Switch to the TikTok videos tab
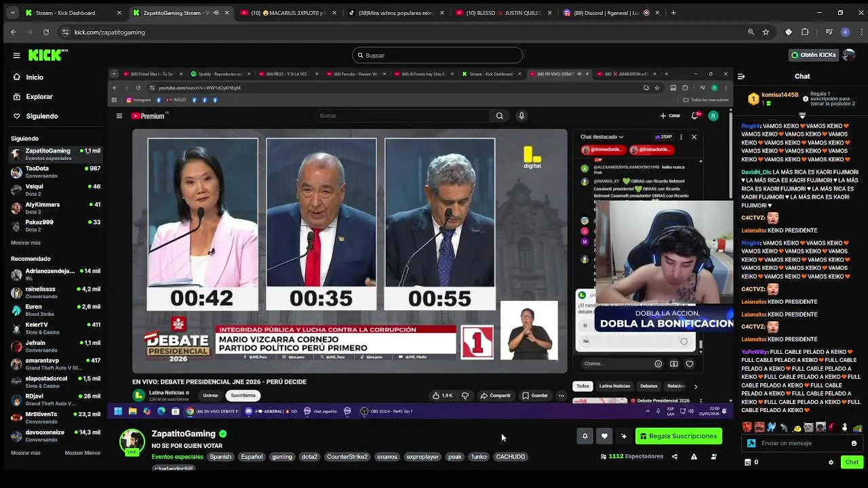The image size is (868, 488). click(x=394, y=13)
